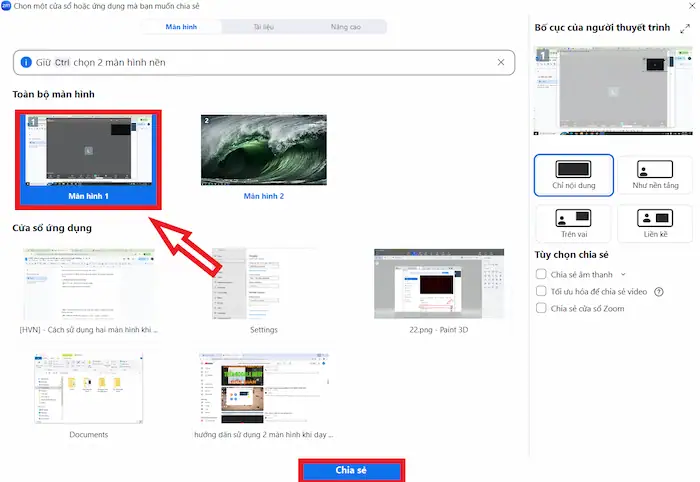700x482 pixels.
Task: Pick the 'Trên vai' presenter layout
Action: point(573,222)
